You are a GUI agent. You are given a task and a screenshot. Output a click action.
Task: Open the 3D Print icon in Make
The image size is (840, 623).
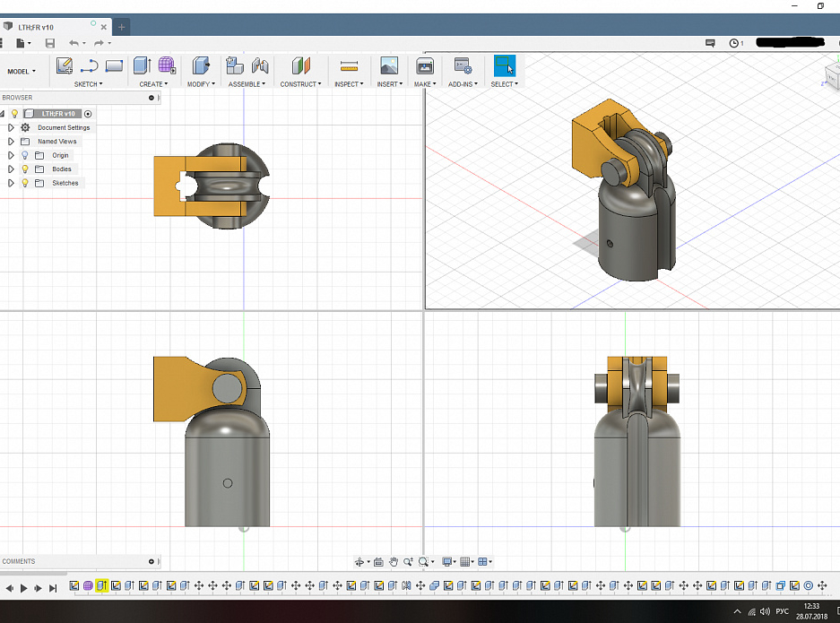425,65
